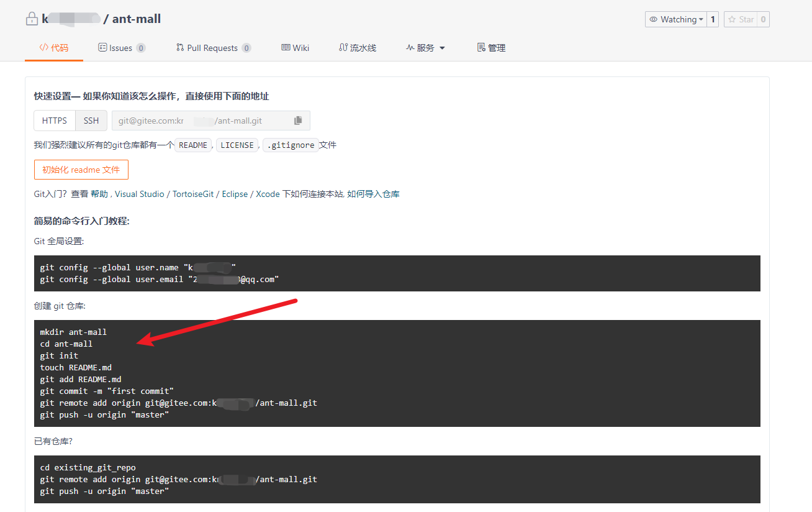Open the 流水线 tab
The width and height of the screenshot is (812, 512).
pos(358,48)
